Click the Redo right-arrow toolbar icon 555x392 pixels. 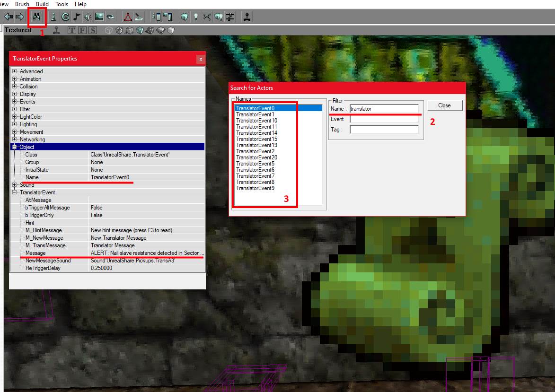click(20, 17)
